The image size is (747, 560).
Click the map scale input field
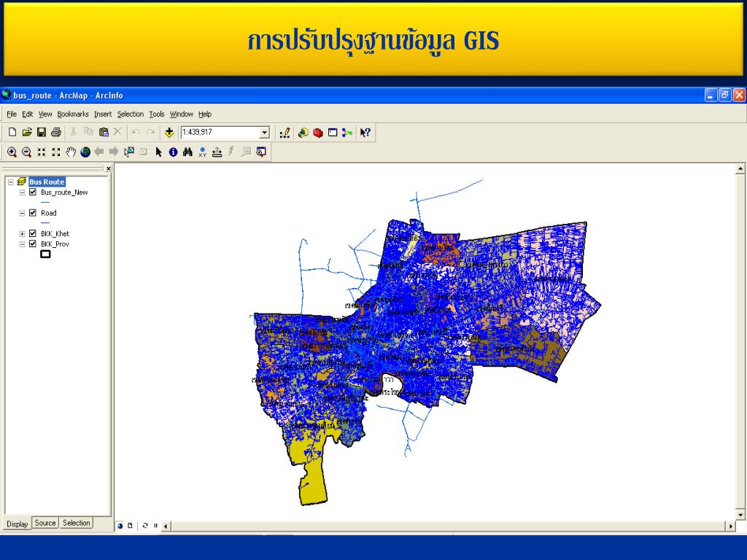coord(220,133)
